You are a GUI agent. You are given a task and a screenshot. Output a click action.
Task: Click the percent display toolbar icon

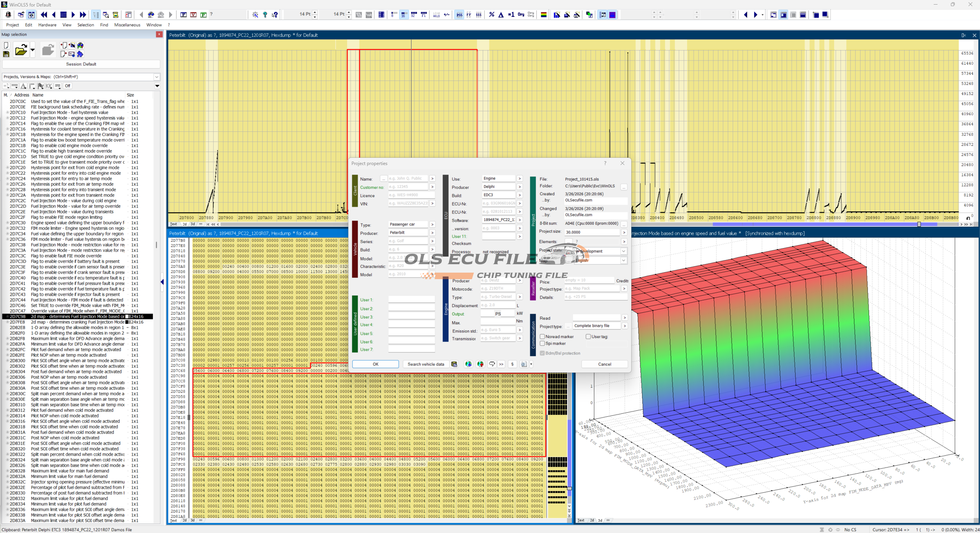pos(492,15)
